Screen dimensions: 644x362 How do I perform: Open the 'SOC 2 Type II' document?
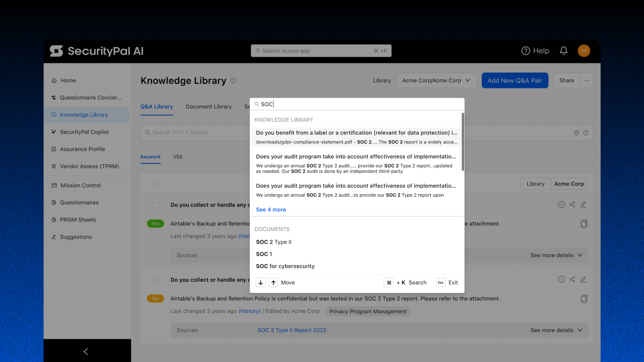(274, 242)
